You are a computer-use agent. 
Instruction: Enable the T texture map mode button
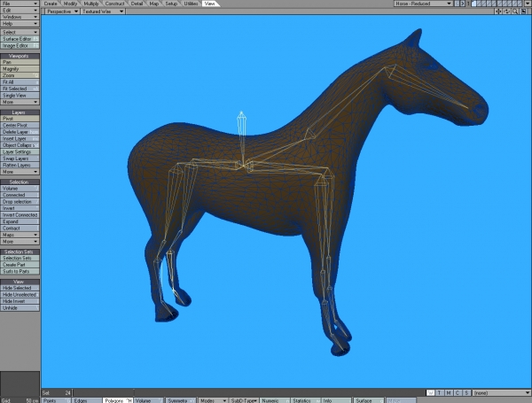coord(440,393)
